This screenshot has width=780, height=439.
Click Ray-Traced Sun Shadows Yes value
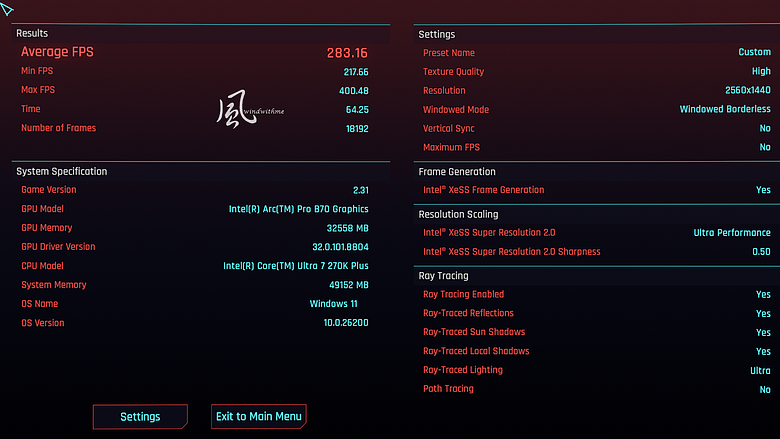click(x=763, y=333)
